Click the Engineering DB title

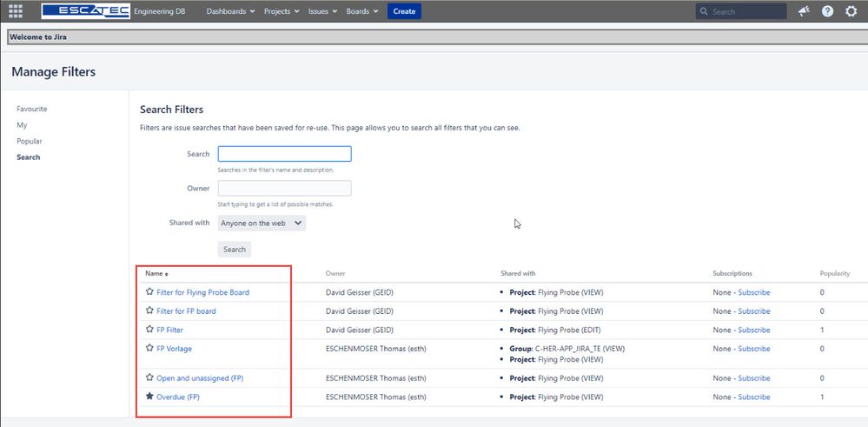(159, 11)
